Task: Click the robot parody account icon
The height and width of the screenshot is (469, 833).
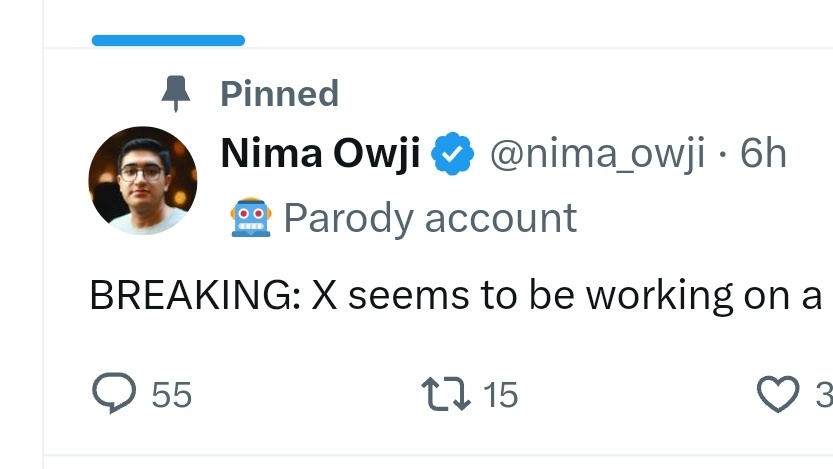Action: [250, 217]
